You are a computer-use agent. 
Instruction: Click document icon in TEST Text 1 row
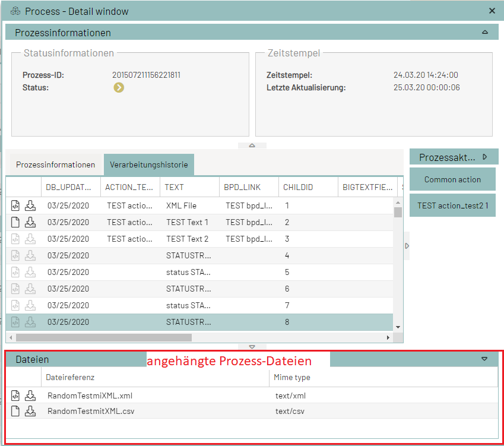[x=16, y=223]
